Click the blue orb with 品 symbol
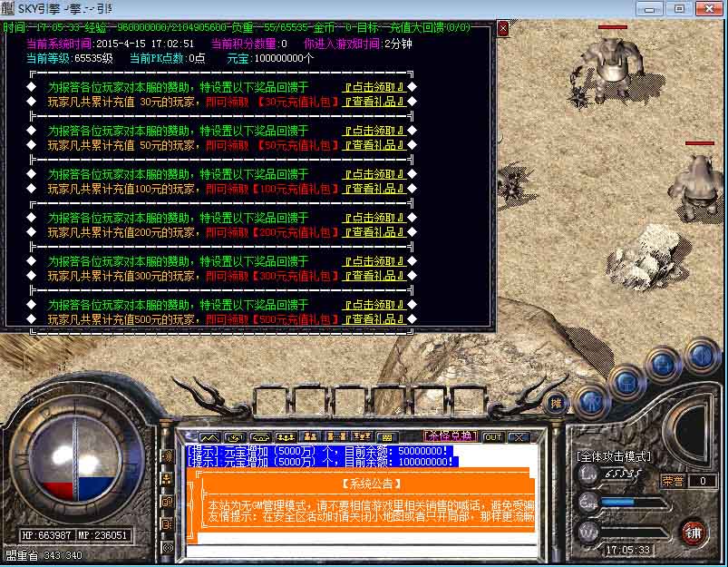 pos(627,384)
